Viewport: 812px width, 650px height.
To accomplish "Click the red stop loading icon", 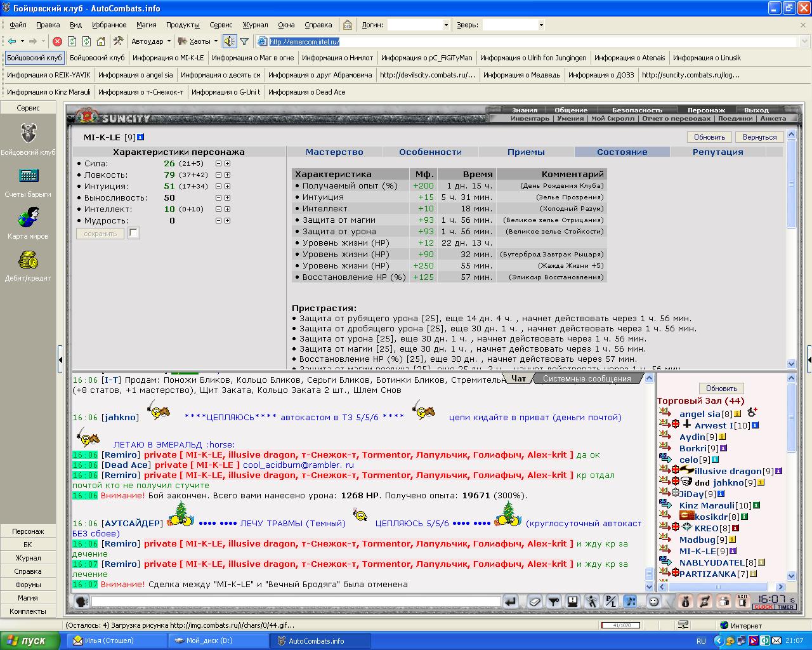I will [x=57, y=41].
